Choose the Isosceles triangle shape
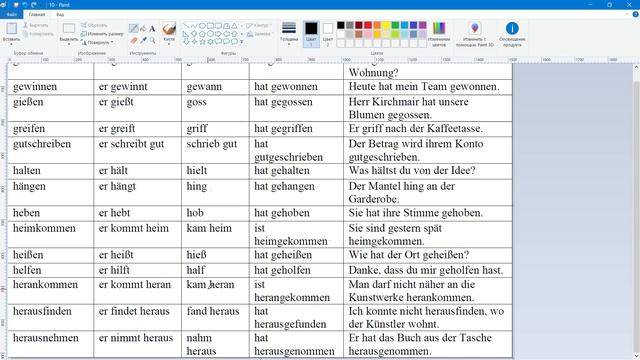 point(234,26)
